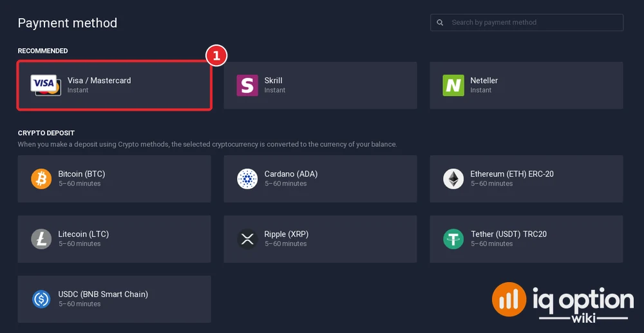Pick Ripple (XRP) deposit option
The width and height of the screenshot is (644, 333).
click(320, 239)
